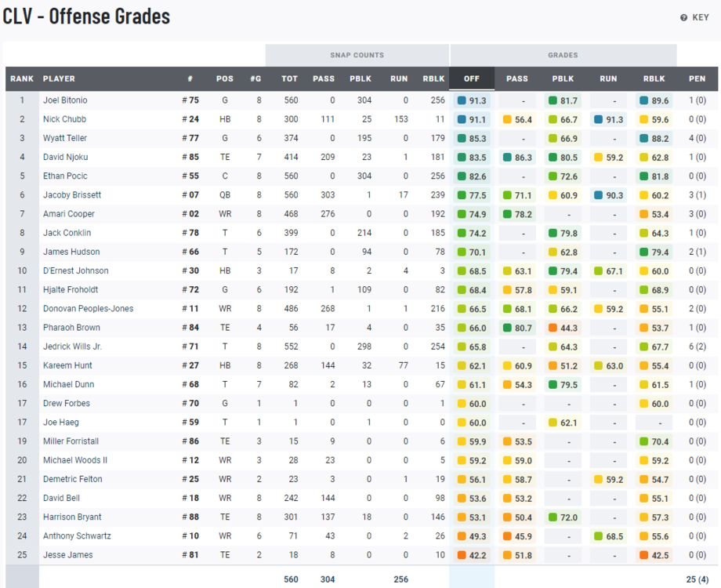Open the KEY help icon
This screenshot has height=588, width=721.
[x=683, y=17]
